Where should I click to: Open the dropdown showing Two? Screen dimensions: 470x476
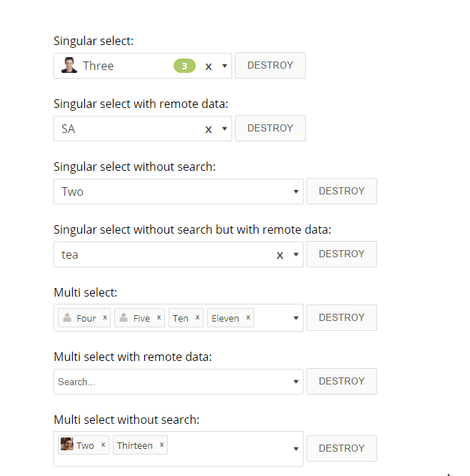[296, 192]
